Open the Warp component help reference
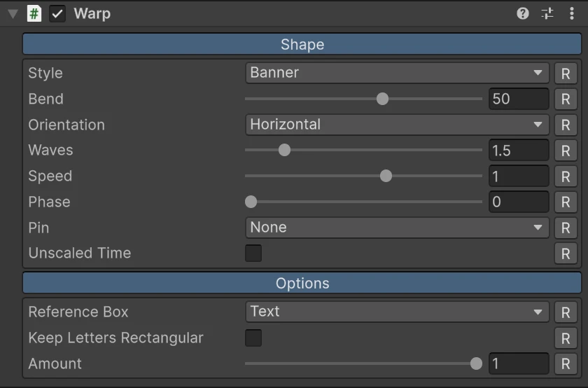 [x=523, y=13]
